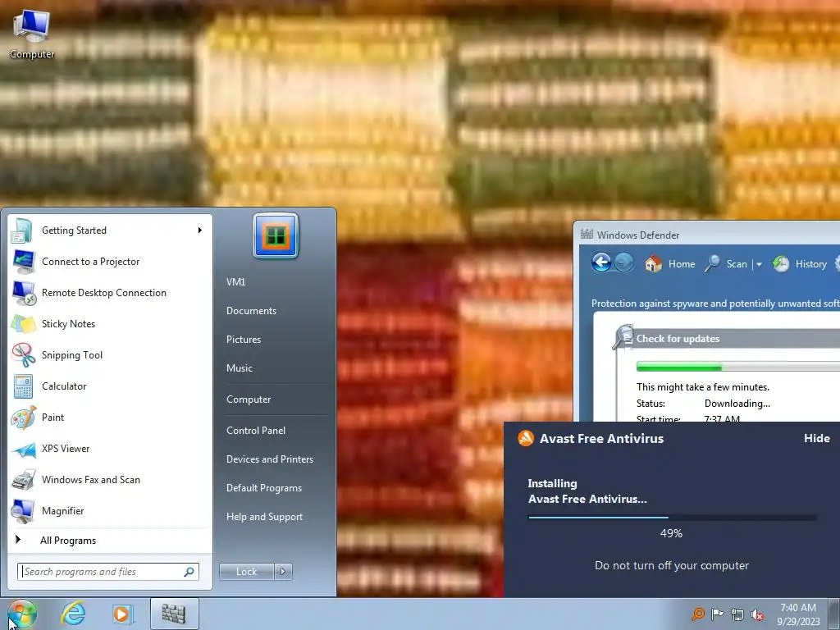Open Action Center flag tray icon
Image resolution: width=840 pixels, height=630 pixels.
coord(717,614)
